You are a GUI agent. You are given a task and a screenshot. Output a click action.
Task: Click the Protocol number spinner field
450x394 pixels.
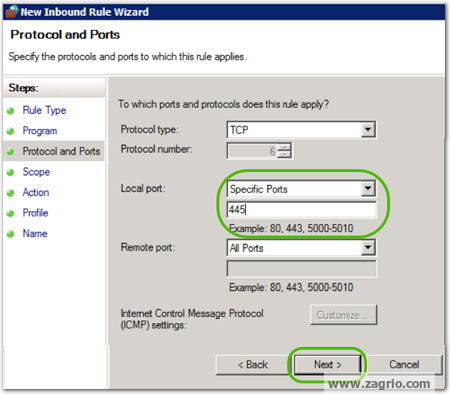click(259, 151)
